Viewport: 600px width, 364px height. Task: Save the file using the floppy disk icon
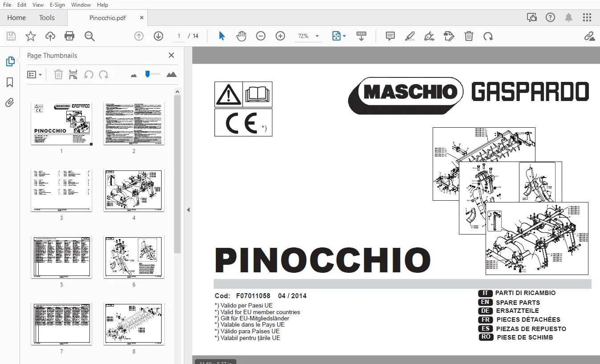pos(11,36)
